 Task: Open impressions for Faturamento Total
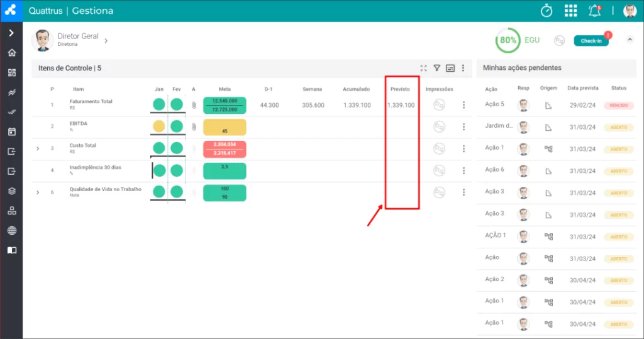pos(439,105)
